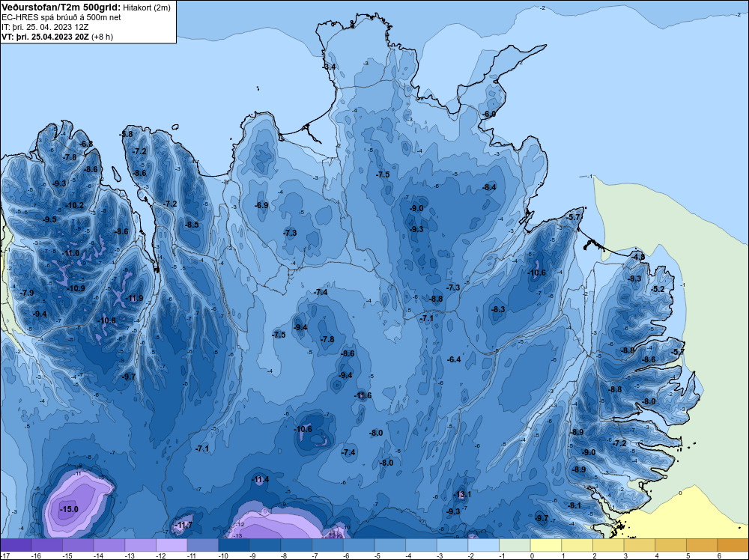This screenshot has height=560, width=749.
Task: Select legend color cell between 4 and 5
Action: 670,545
